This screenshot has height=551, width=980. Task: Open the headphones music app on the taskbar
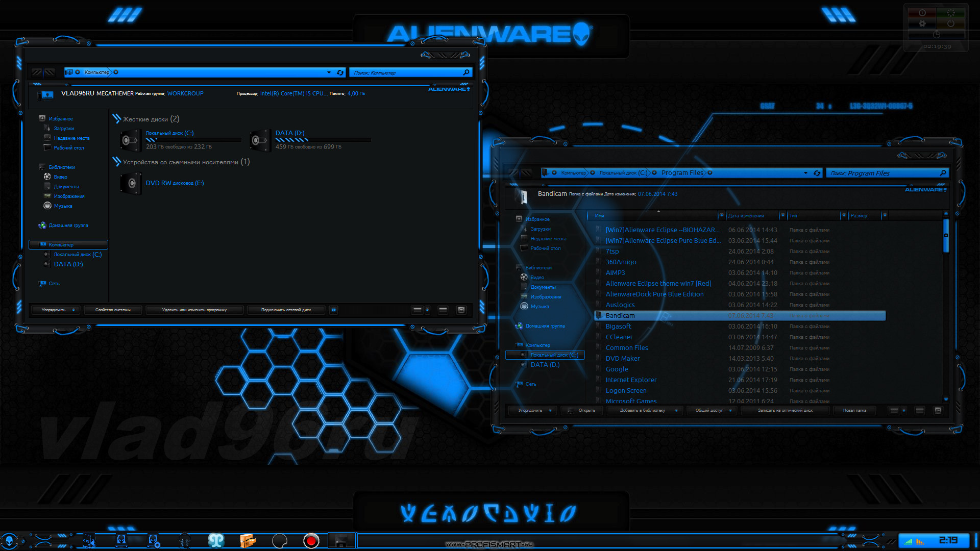(x=185, y=540)
